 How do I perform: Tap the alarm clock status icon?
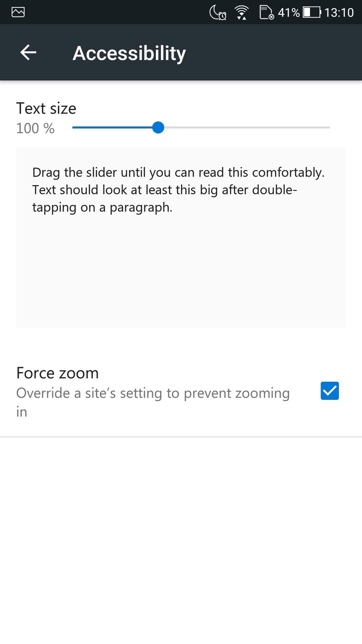[x=222, y=15]
